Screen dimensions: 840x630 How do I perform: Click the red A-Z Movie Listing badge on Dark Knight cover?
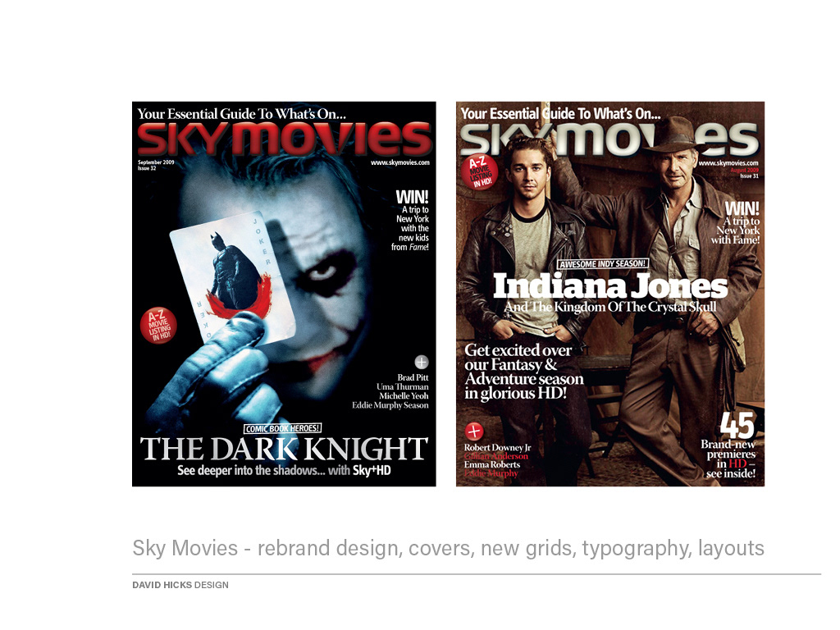click(158, 325)
